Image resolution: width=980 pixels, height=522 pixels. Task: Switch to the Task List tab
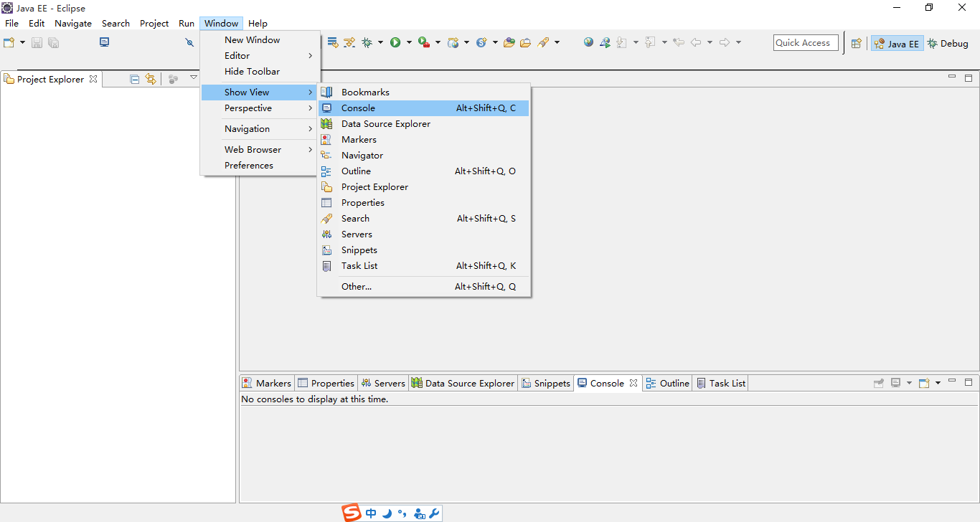tap(722, 384)
